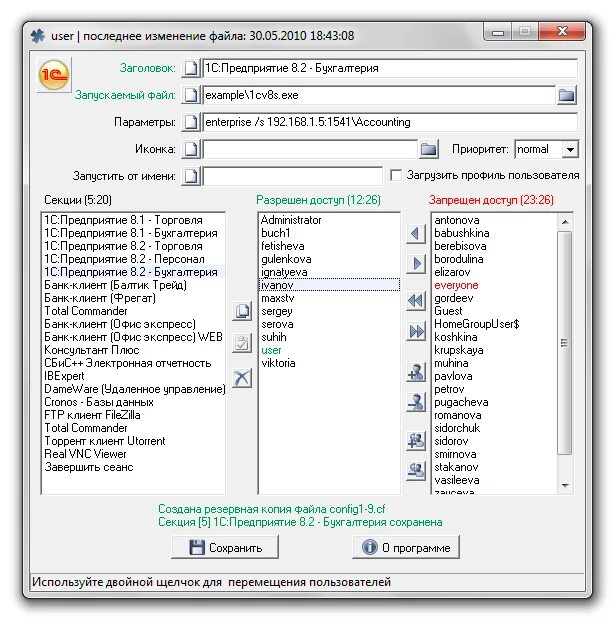Viewport: 614px width, 625px height.
Task: Move all users left with double arrow
Action: (x=416, y=301)
